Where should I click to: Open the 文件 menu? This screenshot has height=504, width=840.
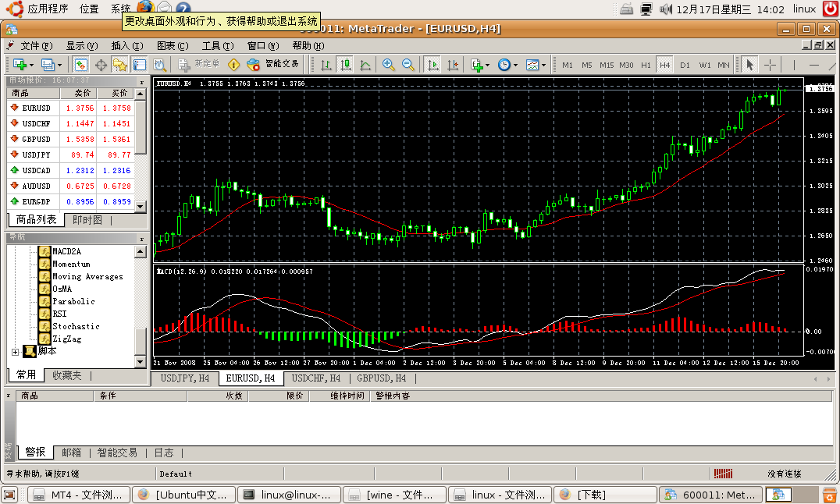[36, 45]
